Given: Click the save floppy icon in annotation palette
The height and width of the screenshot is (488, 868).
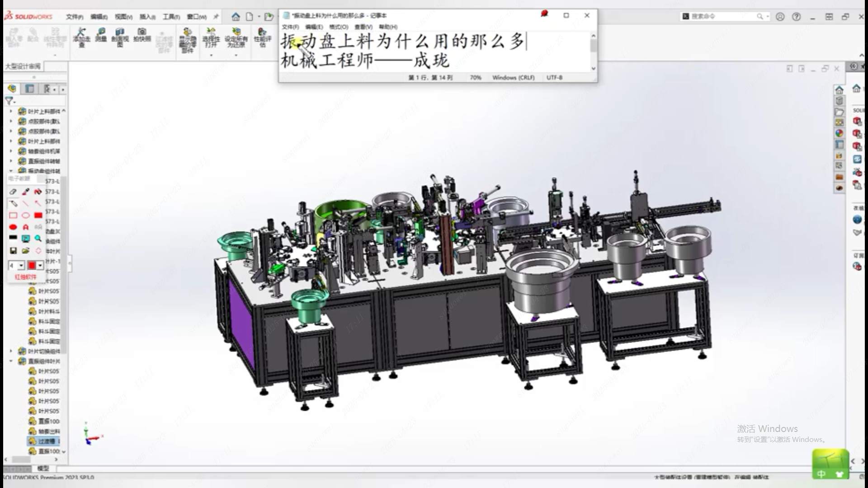Looking at the screenshot, I should coord(13,251).
